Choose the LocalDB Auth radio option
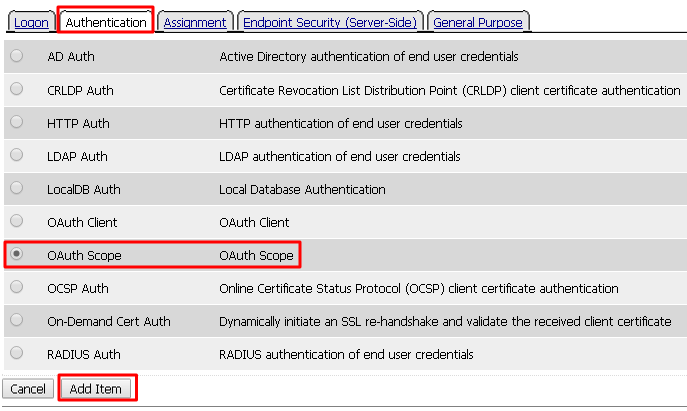Image resolution: width=687 pixels, height=411 pixels. pyautogui.click(x=17, y=188)
